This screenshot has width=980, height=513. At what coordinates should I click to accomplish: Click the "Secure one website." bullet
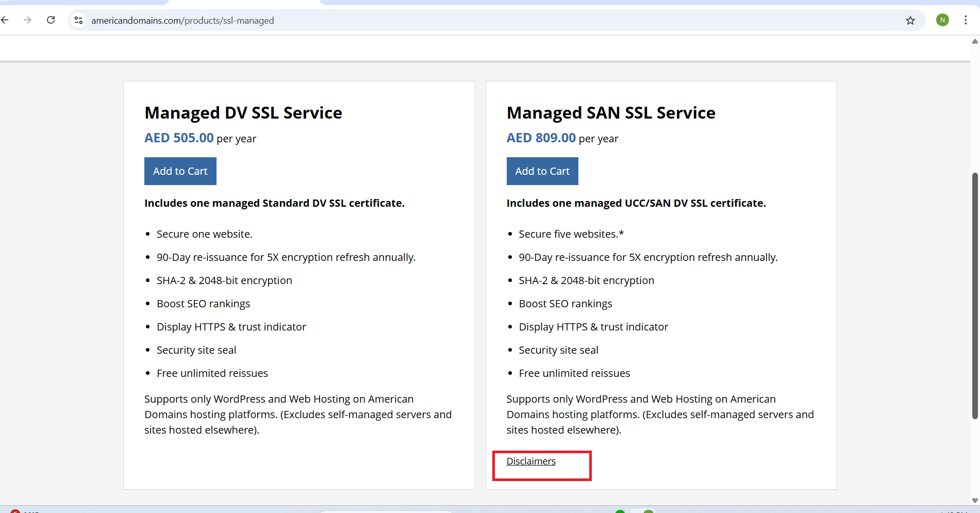(x=204, y=234)
